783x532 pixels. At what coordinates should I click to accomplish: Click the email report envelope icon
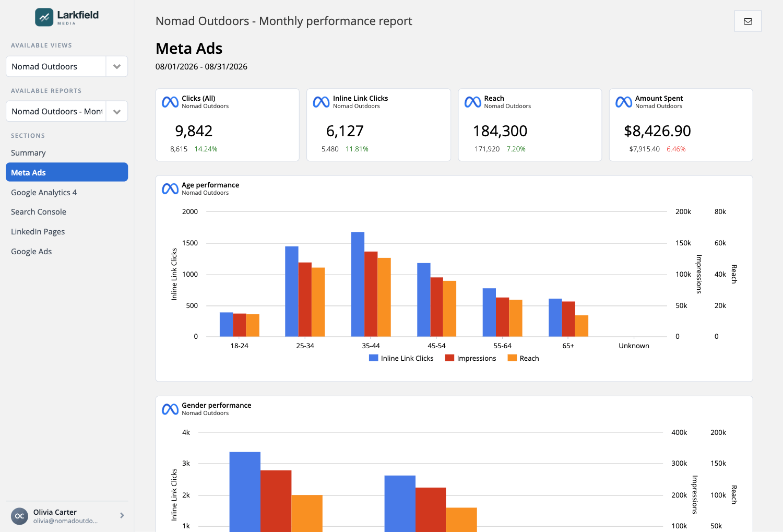click(x=748, y=21)
